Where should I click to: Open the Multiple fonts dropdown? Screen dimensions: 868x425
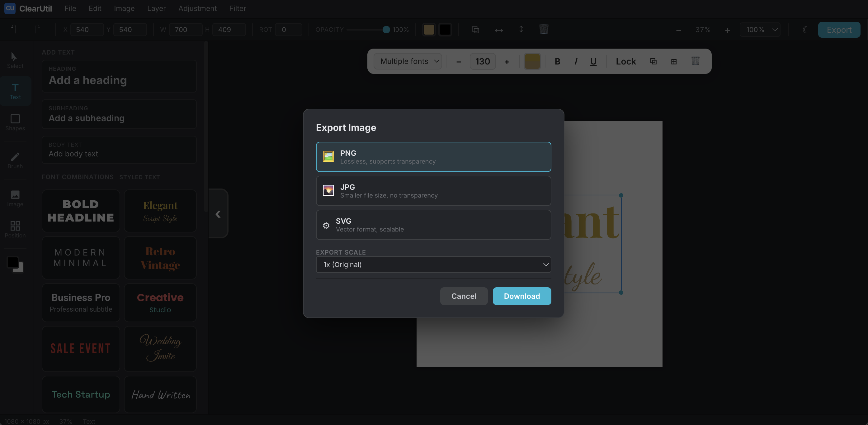(407, 61)
